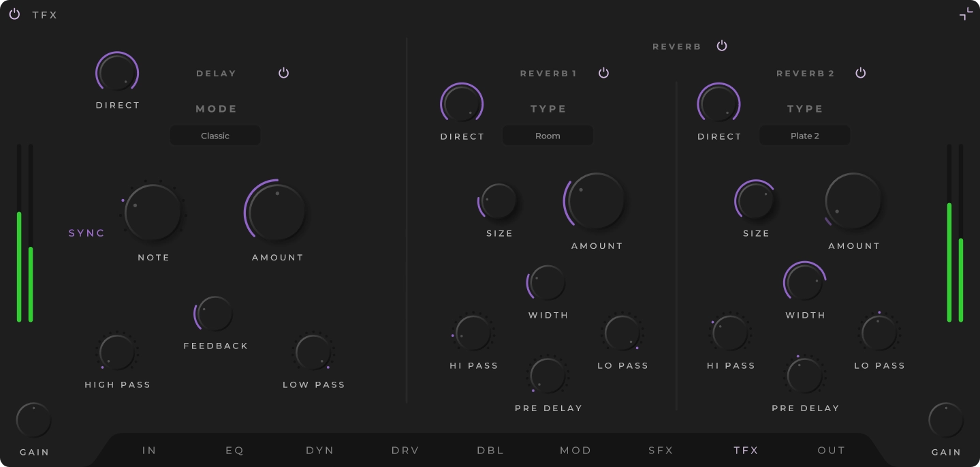Open the Delay Mode dropdown showing Classic
This screenshot has height=467, width=980.
click(x=215, y=136)
